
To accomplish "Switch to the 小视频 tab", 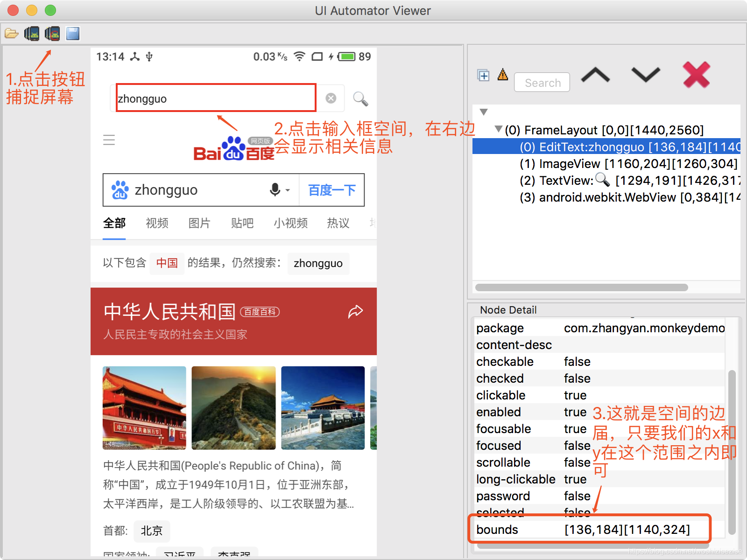I will [290, 223].
